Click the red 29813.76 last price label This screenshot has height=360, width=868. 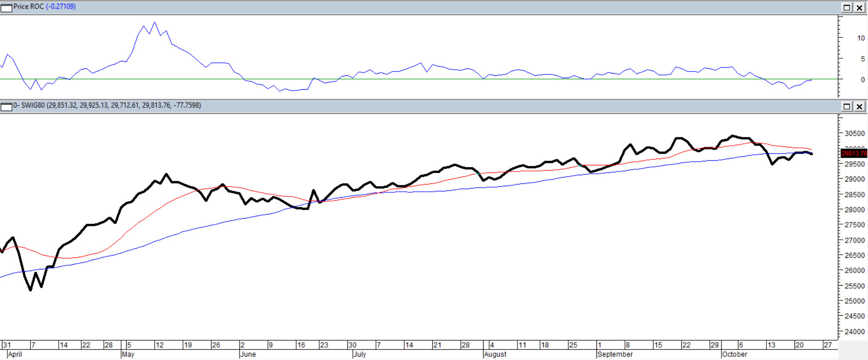click(x=854, y=153)
